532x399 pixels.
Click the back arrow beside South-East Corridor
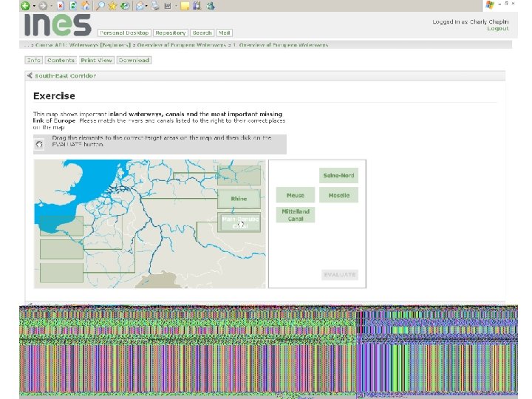coord(30,75)
